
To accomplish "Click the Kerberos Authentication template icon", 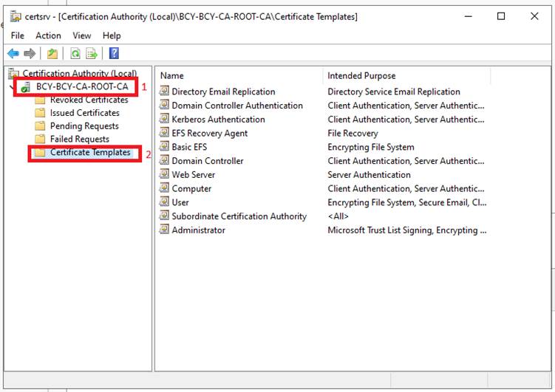I will click(x=164, y=118).
